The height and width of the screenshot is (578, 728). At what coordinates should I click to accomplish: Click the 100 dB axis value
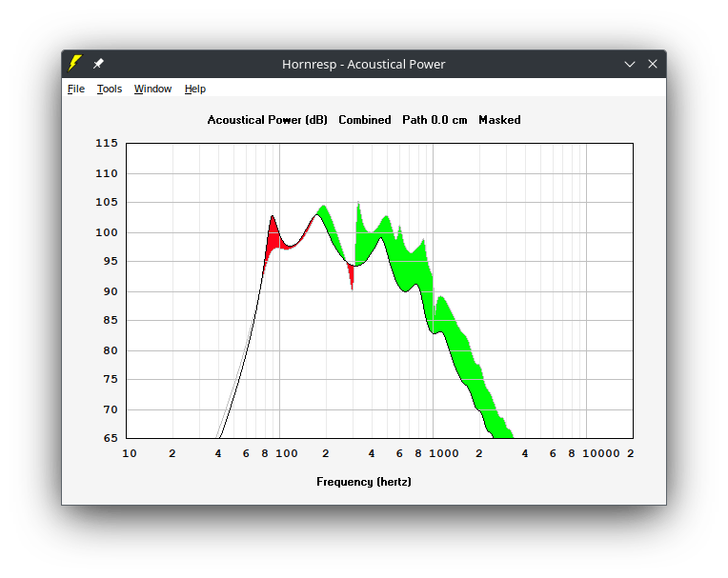tap(107, 232)
